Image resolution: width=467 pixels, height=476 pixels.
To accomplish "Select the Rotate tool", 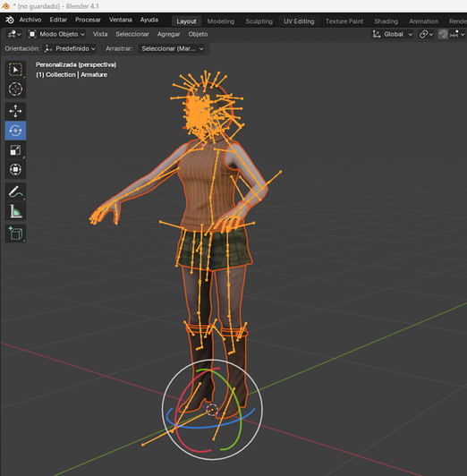I will [x=15, y=131].
